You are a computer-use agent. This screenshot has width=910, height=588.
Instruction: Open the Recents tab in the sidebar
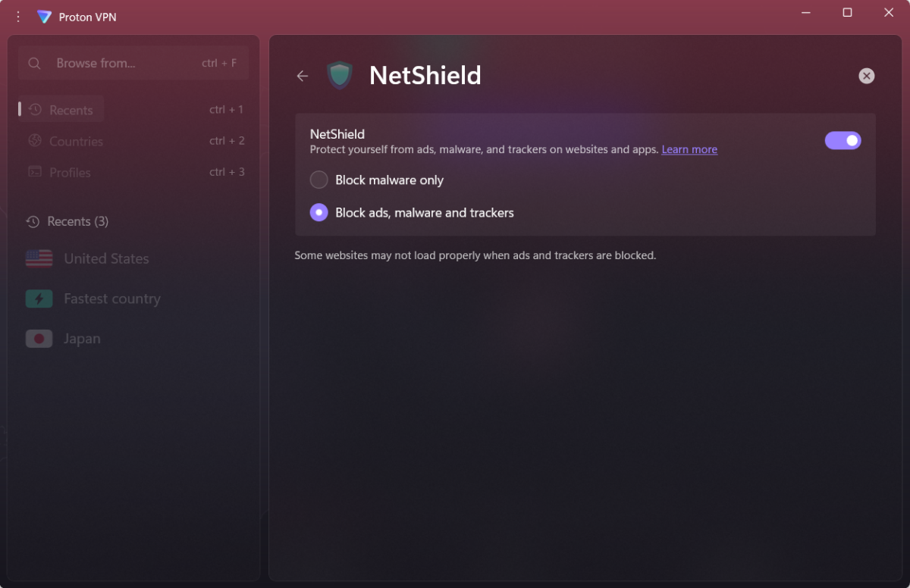[x=62, y=110]
